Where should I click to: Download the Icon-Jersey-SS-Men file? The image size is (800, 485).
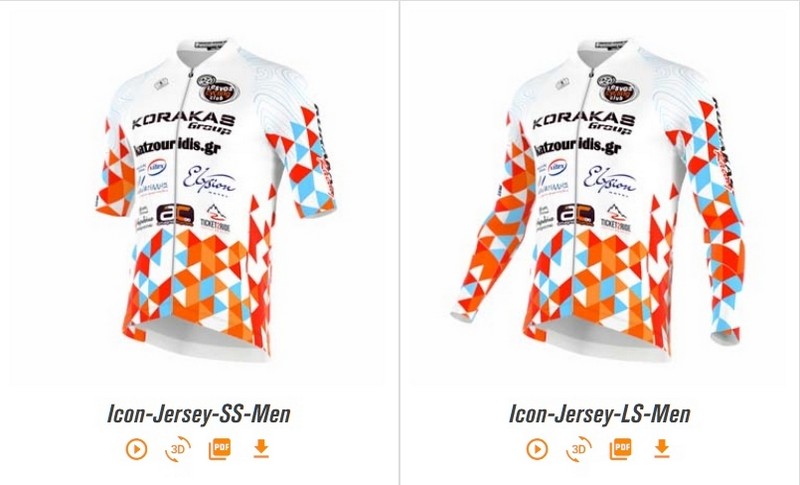click(x=261, y=448)
